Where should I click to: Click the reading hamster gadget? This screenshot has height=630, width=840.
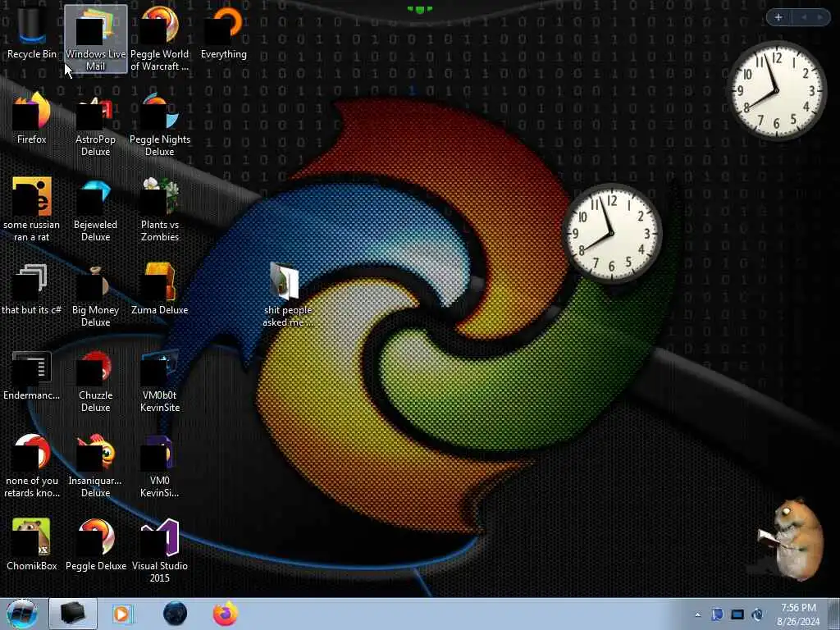pyautogui.click(x=791, y=538)
